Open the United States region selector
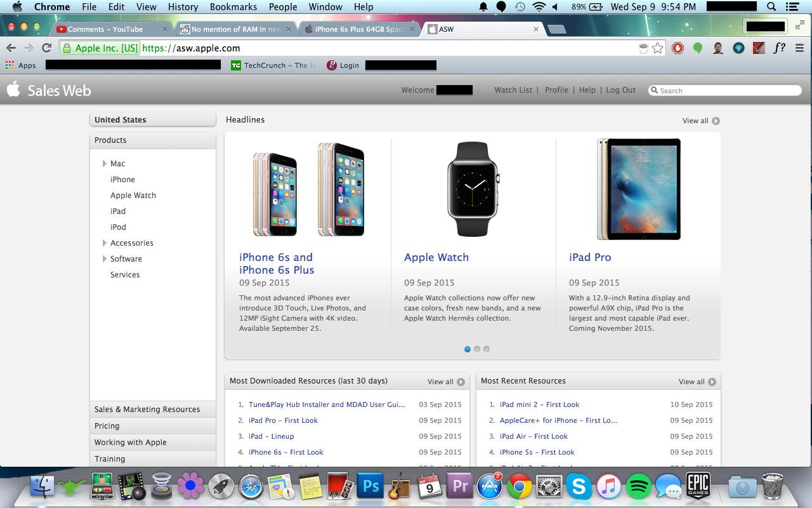812x508 pixels. (153, 120)
